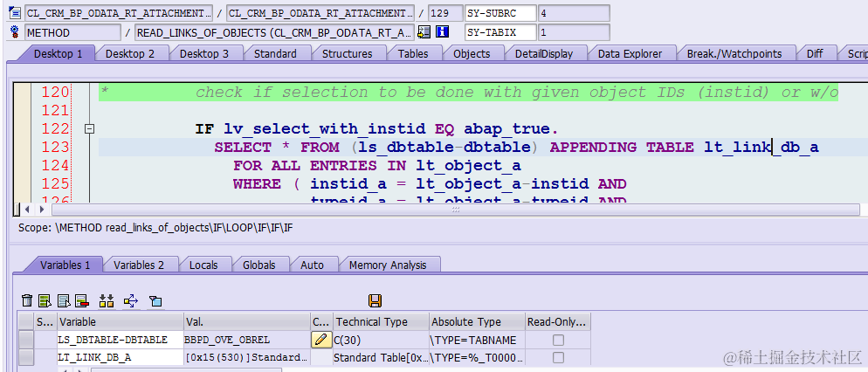Click the SY-SUBRC value field showing 4

tap(574, 13)
